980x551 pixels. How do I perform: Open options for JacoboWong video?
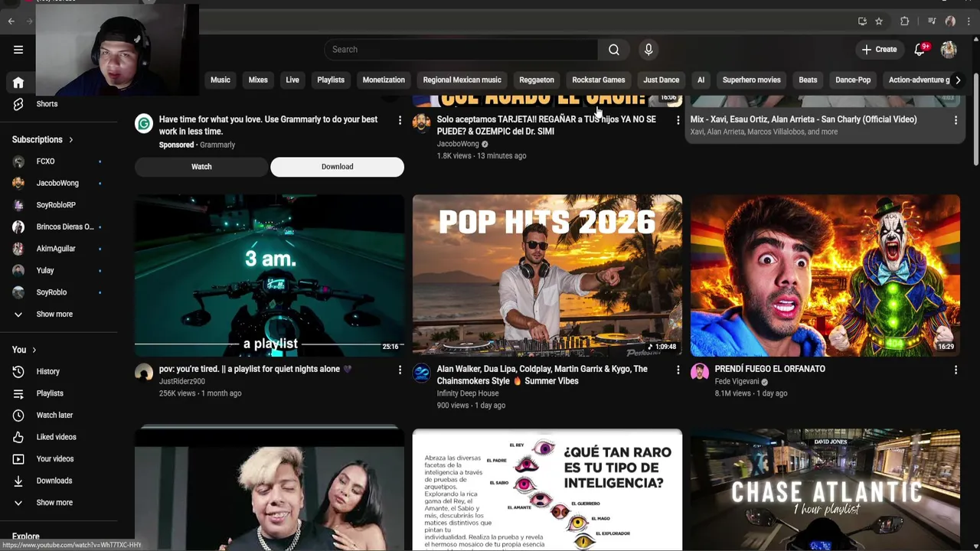click(x=678, y=120)
